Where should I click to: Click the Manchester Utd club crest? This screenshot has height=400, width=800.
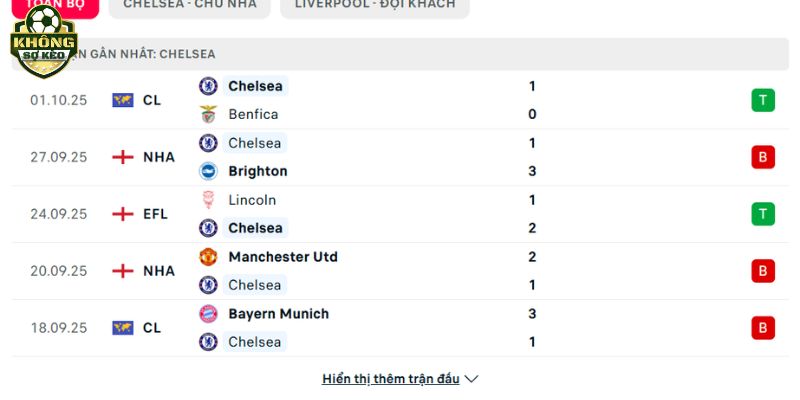(208, 257)
